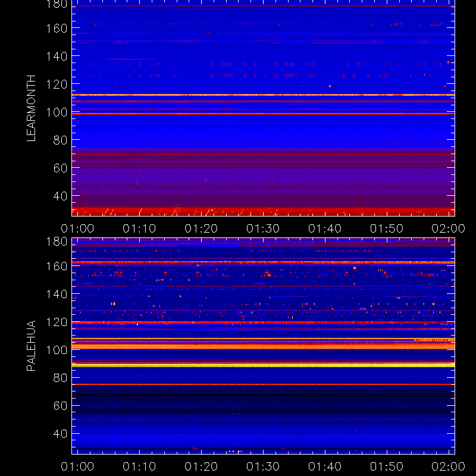Click inside the LEARMONTH spectrogram plot
The width and height of the screenshot is (476, 476).
click(263, 108)
